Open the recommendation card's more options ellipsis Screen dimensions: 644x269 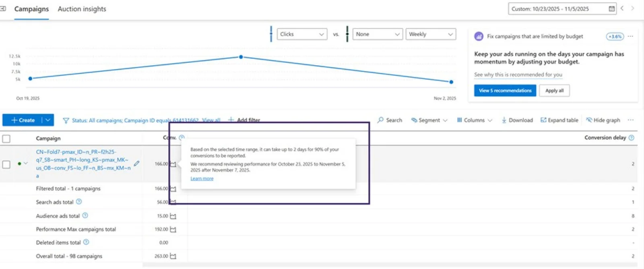pos(630,36)
